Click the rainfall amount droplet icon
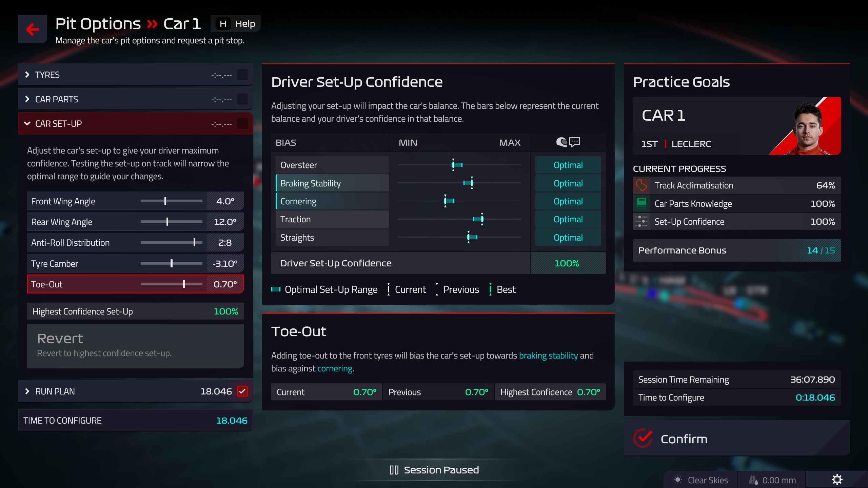 (x=753, y=480)
